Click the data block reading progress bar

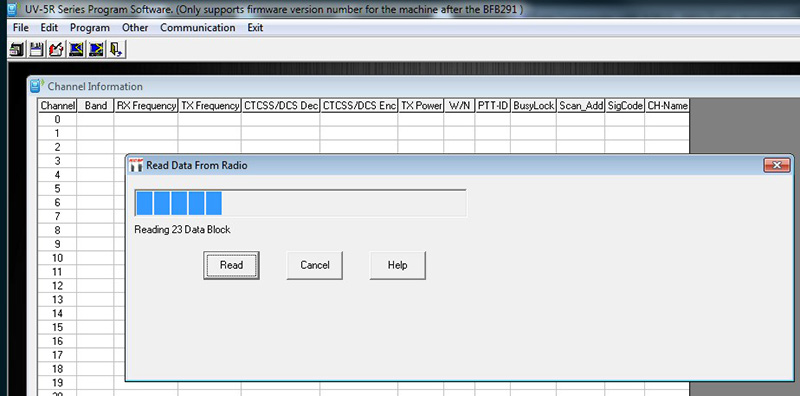click(301, 203)
